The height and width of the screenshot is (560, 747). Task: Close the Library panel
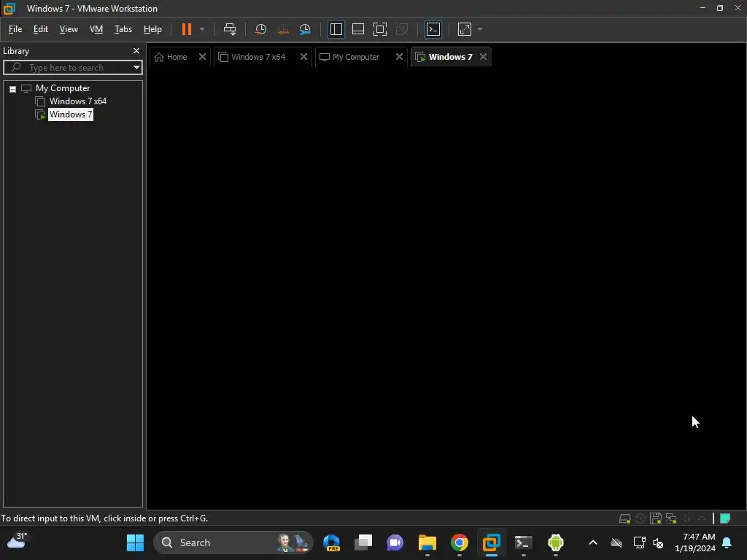pyautogui.click(x=136, y=51)
